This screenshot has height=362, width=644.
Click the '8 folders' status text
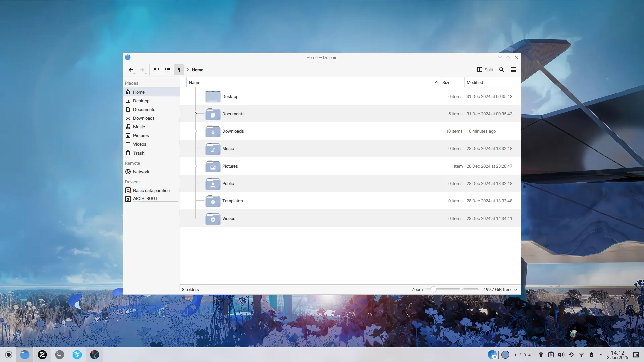190,289
